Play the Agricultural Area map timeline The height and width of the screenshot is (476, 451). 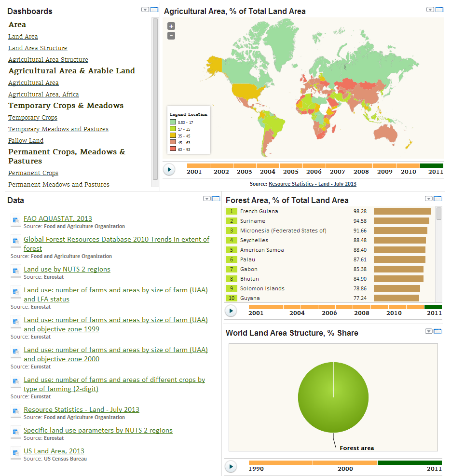click(169, 169)
